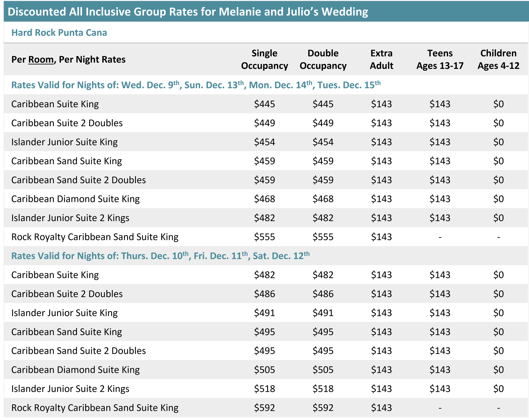Click the Caribbean Suite 2 Doubles $449 double rate
Viewport: 529px width, 420px height.
click(x=323, y=123)
